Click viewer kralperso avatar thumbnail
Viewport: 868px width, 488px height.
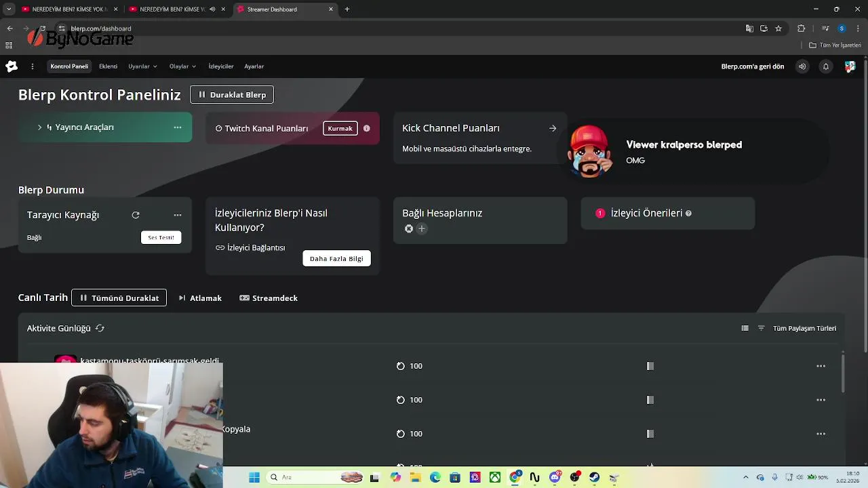(x=589, y=152)
